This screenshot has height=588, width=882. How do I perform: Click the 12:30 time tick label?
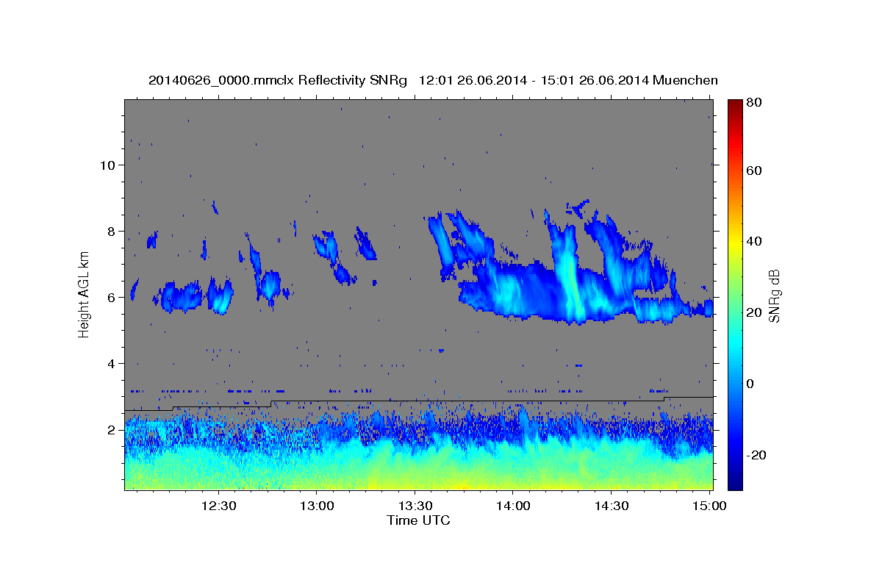pos(218,506)
